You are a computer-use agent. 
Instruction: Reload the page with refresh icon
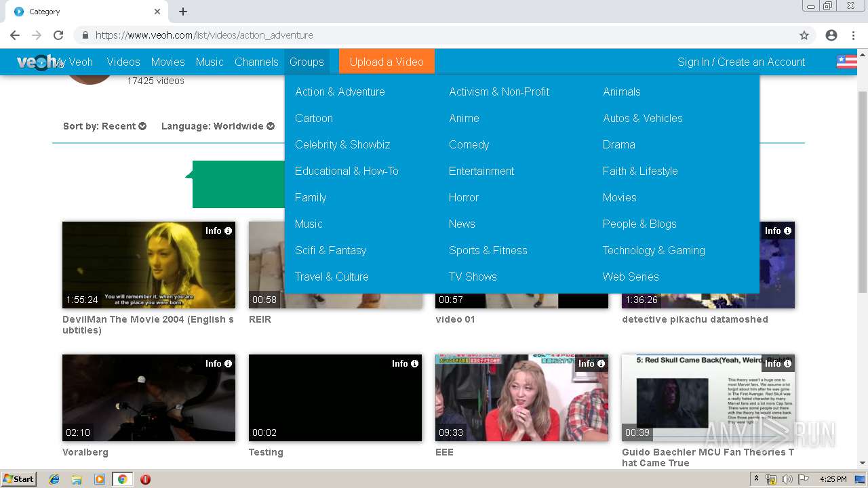[58, 35]
